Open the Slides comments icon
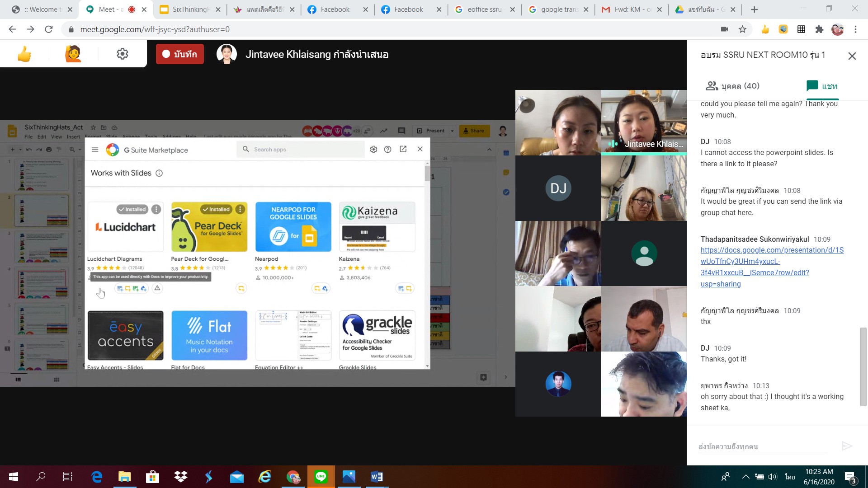868x488 pixels. 401,131
